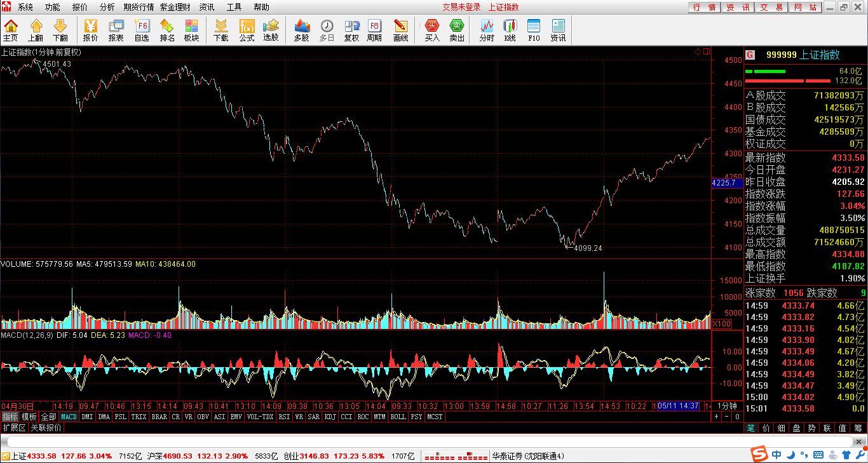The width and height of the screenshot is (868, 463).
Task: Open the 分析 menu
Action: (x=107, y=7)
